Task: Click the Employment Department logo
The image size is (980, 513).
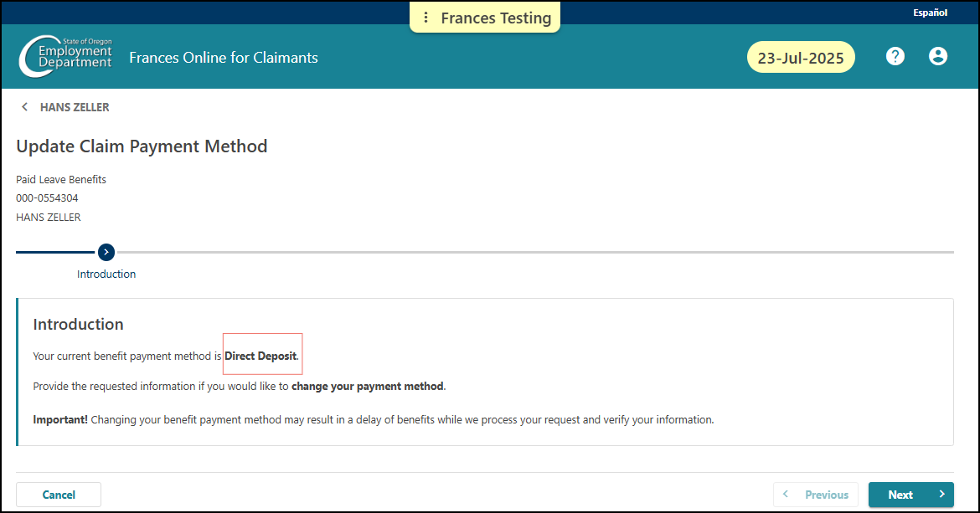Action: pos(65,56)
